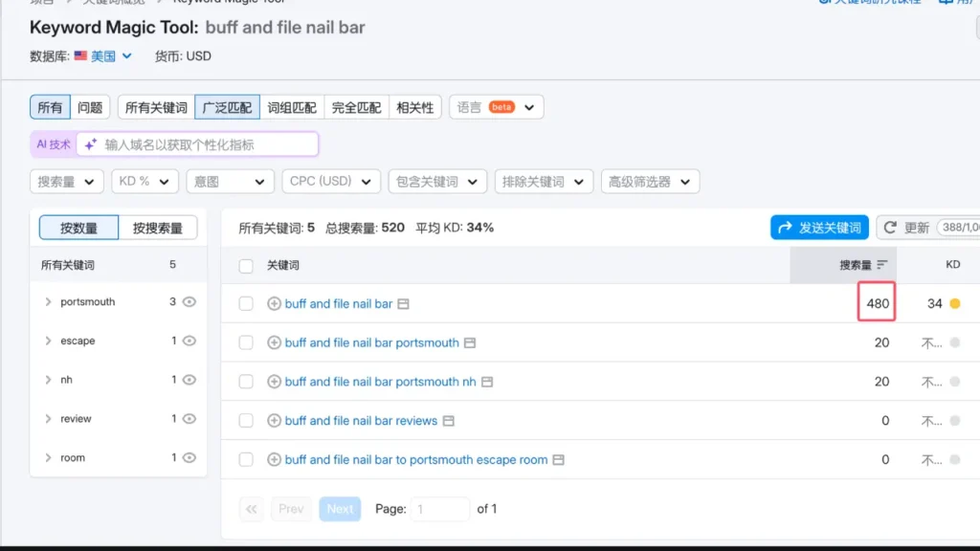
Task: Select the 所有关键词 match tab
Action: 156,107
